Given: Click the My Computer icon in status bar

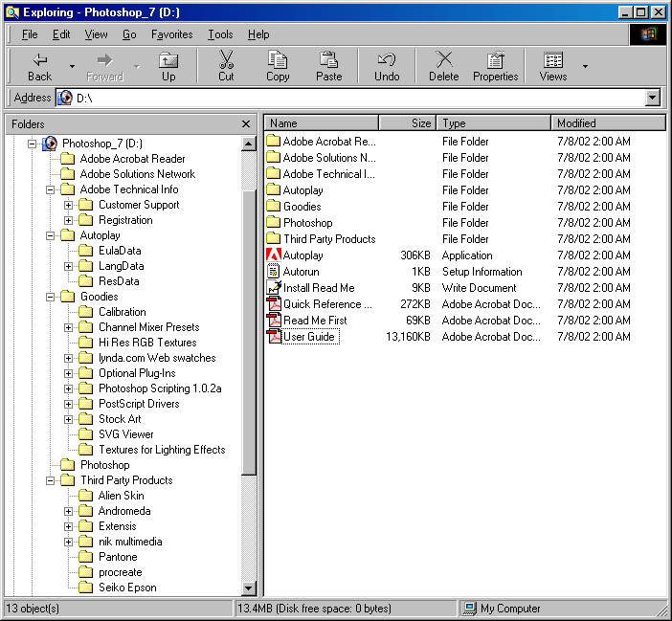Looking at the screenshot, I should (470, 609).
